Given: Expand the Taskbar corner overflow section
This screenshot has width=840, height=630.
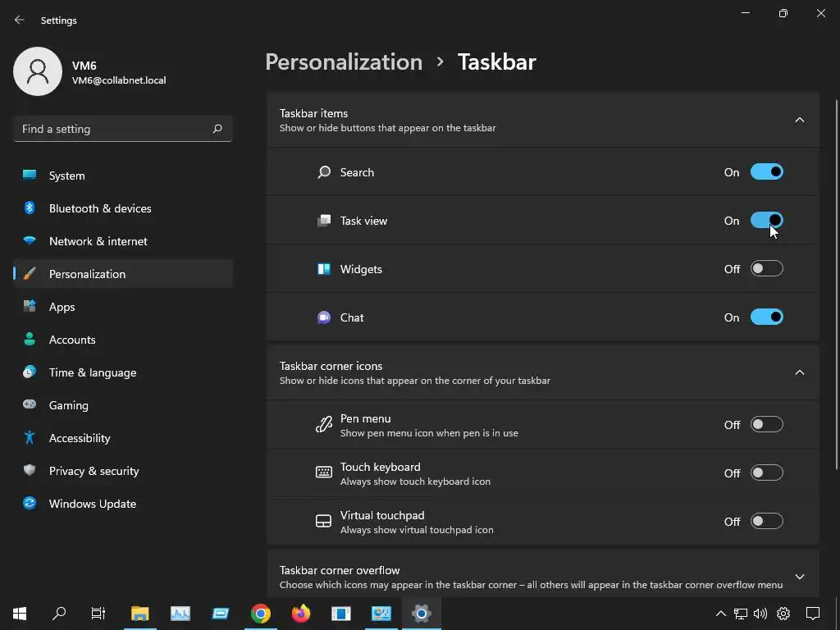Looking at the screenshot, I should coord(799,577).
